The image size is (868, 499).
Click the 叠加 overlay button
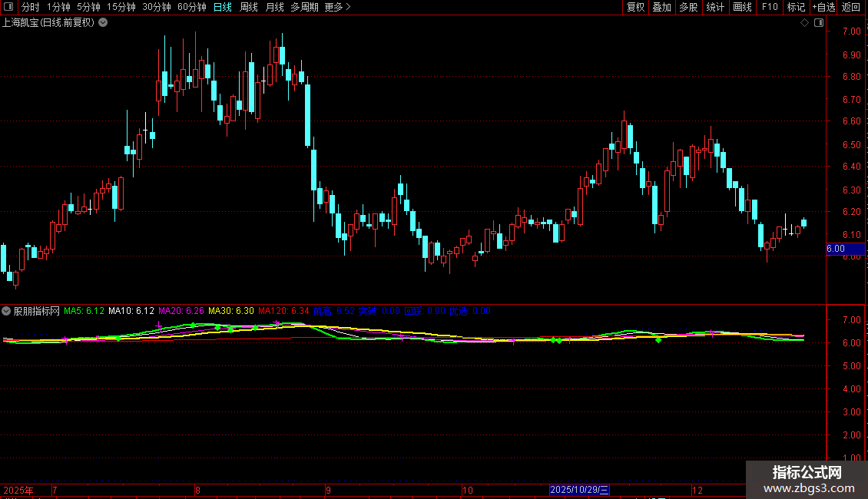click(x=661, y=7)
